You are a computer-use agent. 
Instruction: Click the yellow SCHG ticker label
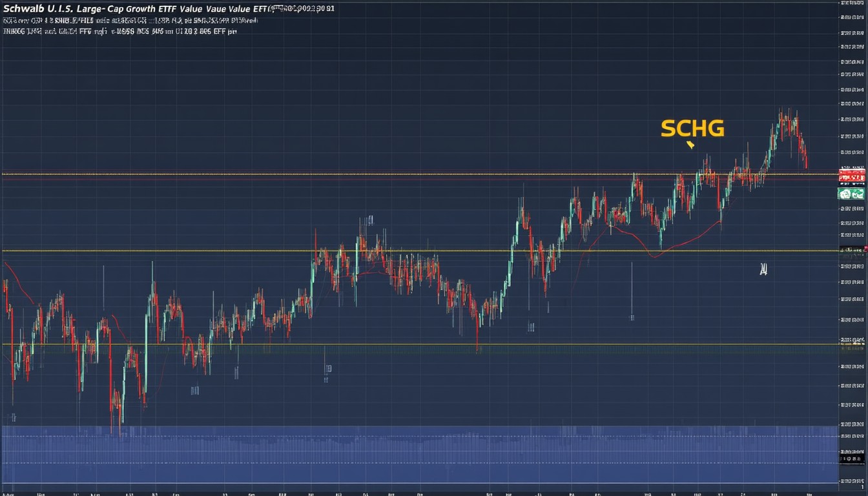pos(692,129)
